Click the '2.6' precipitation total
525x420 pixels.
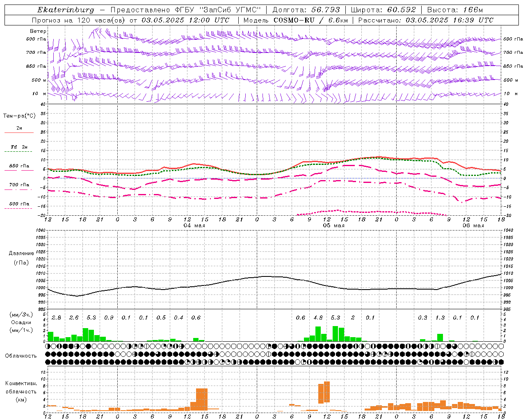point(74,318)
